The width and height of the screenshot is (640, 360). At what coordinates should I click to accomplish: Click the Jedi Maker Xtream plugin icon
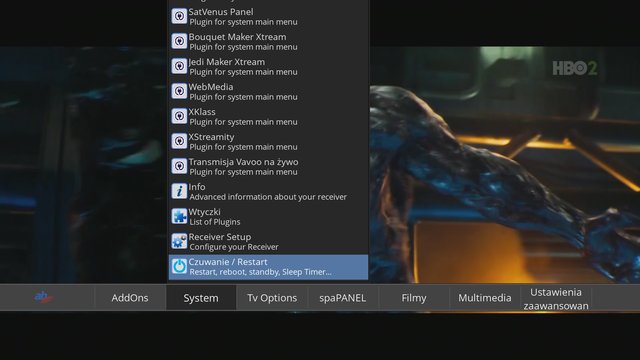tap(179, 66)
